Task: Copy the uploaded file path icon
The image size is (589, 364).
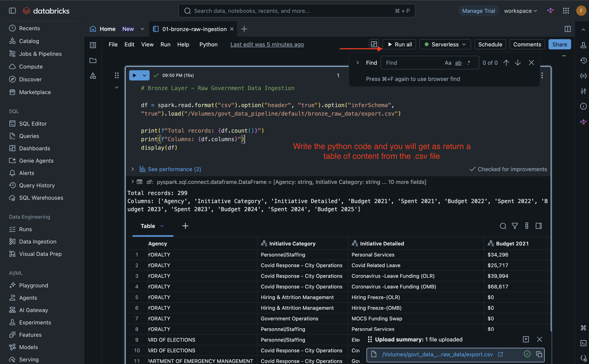Action: pos(539,354)
